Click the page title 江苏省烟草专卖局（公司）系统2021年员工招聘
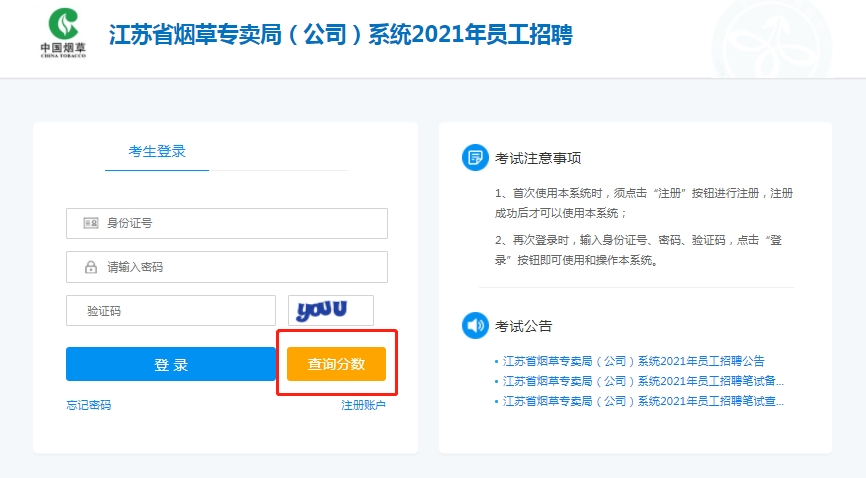The height and width of the screenshot is (478, 866). tap(340, 35)
